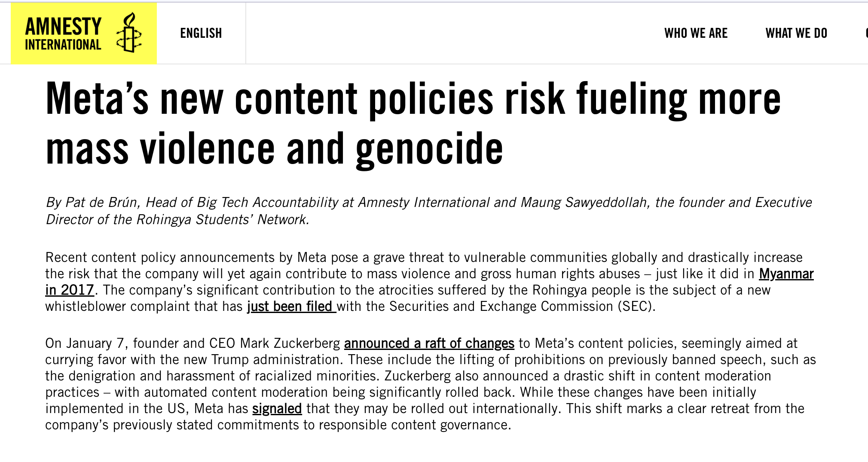This screenshot has height=462, width=868.
Task: Click the word "genocide" in the headline
Action: point(429,149)
